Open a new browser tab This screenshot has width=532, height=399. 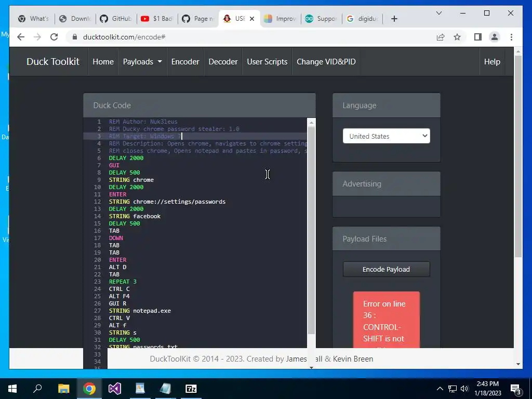(394, 19)
